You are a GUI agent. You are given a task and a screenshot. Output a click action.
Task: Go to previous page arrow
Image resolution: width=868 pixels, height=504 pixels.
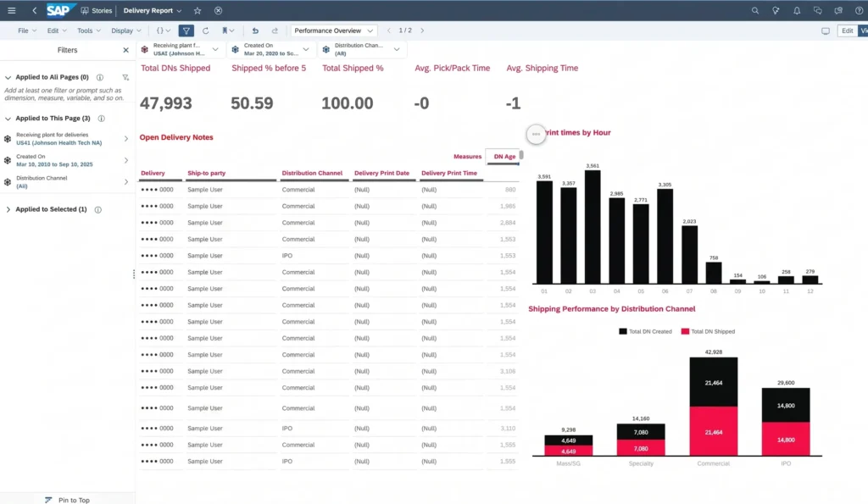point(388,31)
